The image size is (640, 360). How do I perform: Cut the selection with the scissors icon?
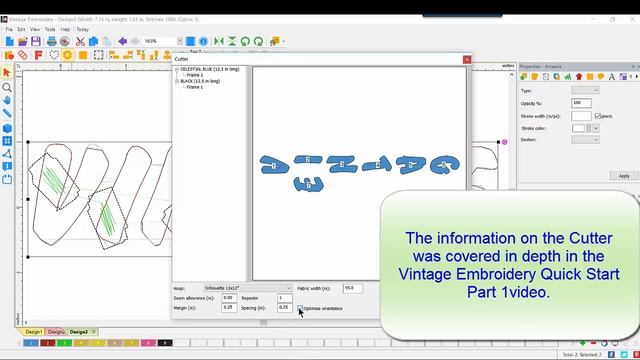(x=80, y=41)
